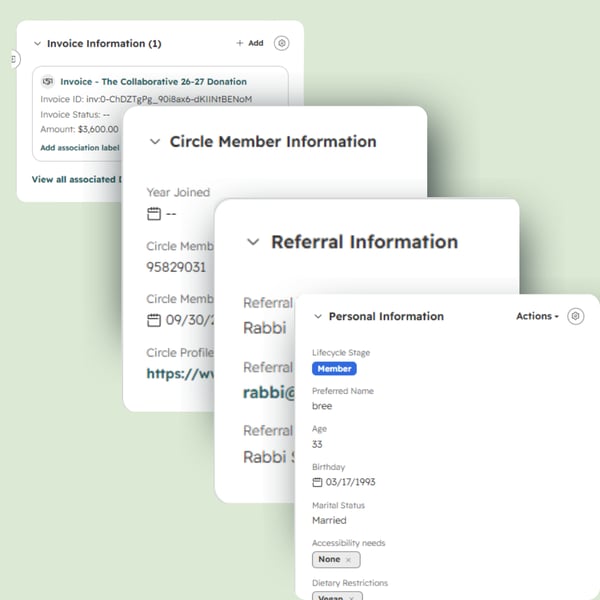Collapse Referral Information chevron
This screenshot has width=600, height=600.
(253, 242)
